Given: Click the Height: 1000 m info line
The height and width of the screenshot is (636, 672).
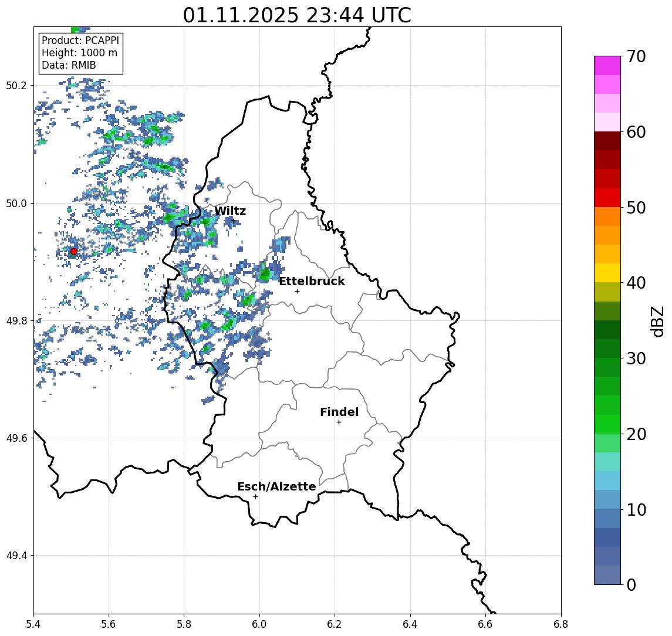Looking at the screenshot, I should pos(79,53).
